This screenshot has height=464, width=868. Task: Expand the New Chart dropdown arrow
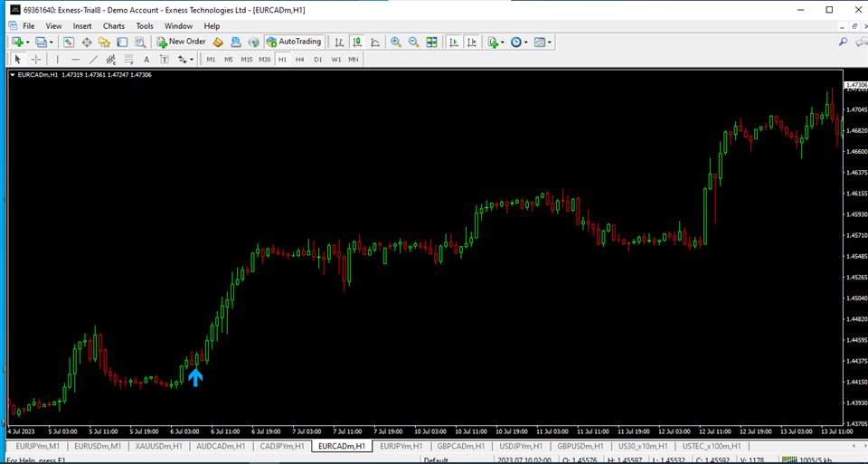pyautogui.click(x=27, y=43)
